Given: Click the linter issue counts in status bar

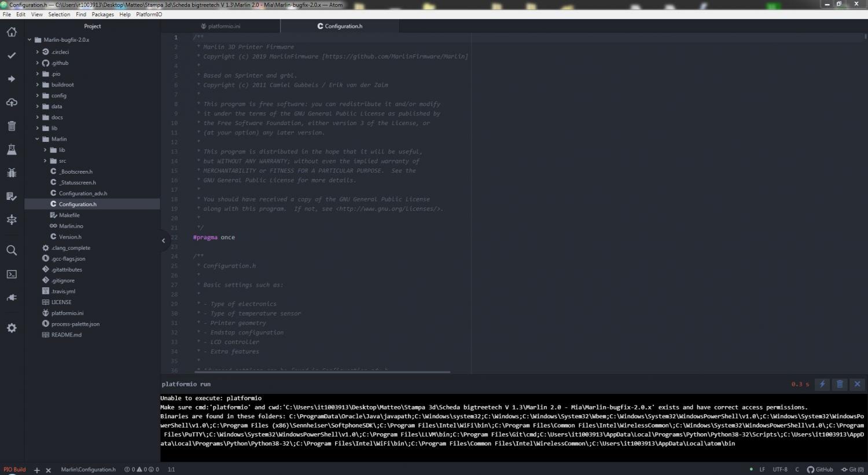Looking at the screenshot, I should (141, 470).
